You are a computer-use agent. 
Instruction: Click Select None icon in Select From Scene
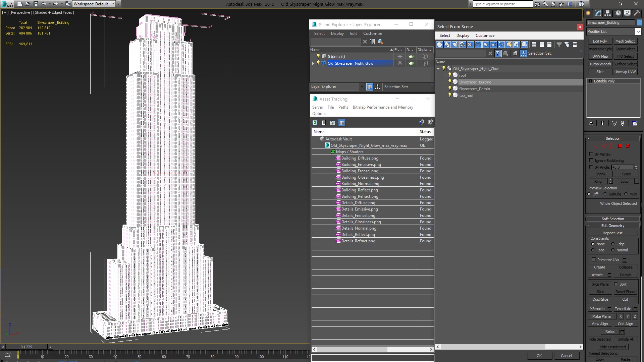click(542, 45)
